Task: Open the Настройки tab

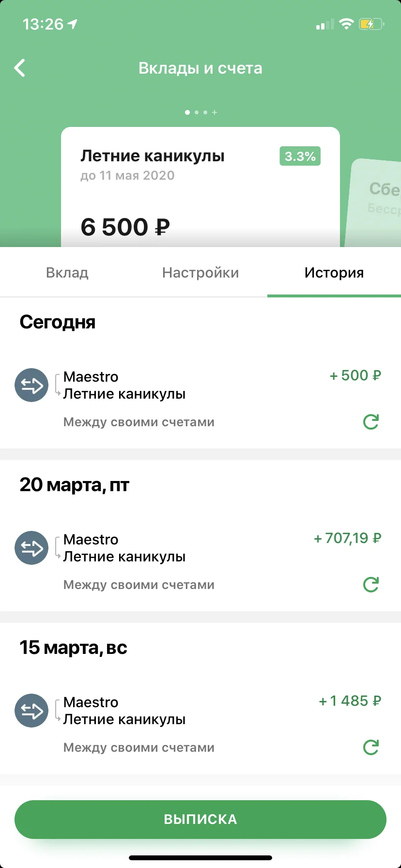Action: tap(200, 273)
